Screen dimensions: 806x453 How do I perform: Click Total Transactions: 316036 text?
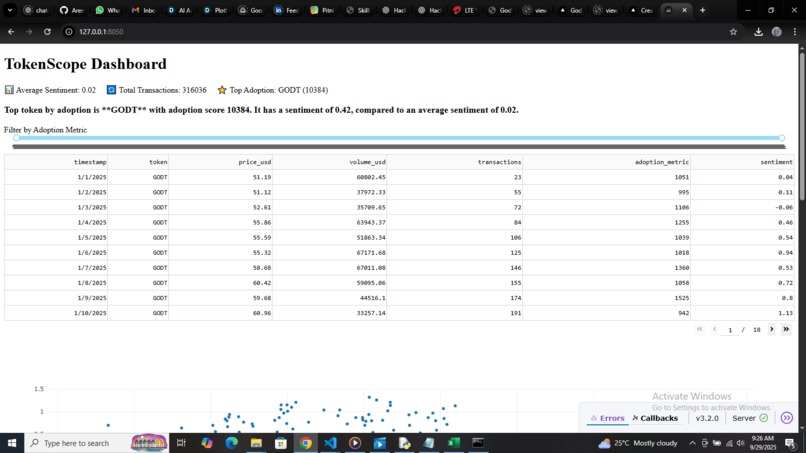(x=162, y=90)
